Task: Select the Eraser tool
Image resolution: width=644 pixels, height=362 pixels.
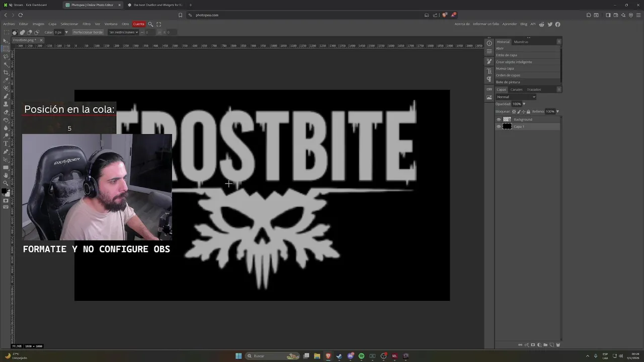Action: point(6,112)
